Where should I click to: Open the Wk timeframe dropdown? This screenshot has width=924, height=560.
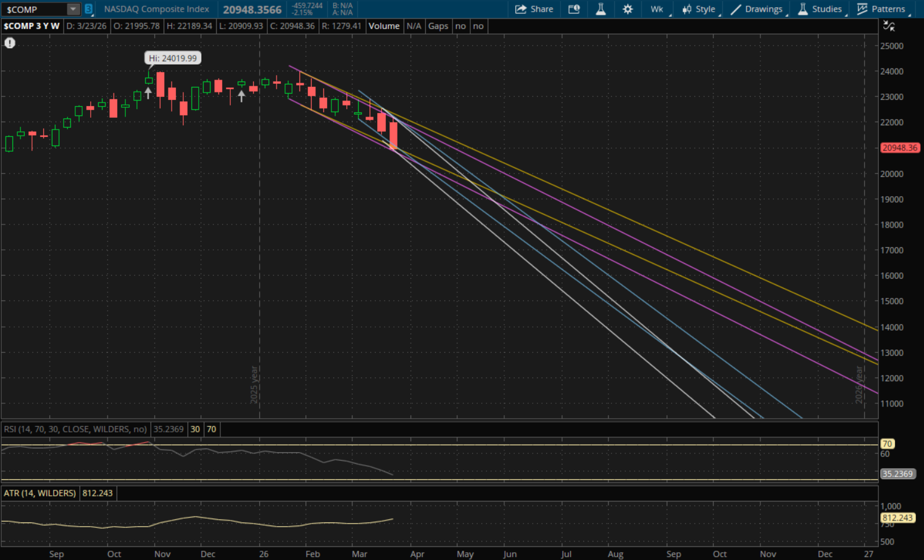[x=657, y=9]
